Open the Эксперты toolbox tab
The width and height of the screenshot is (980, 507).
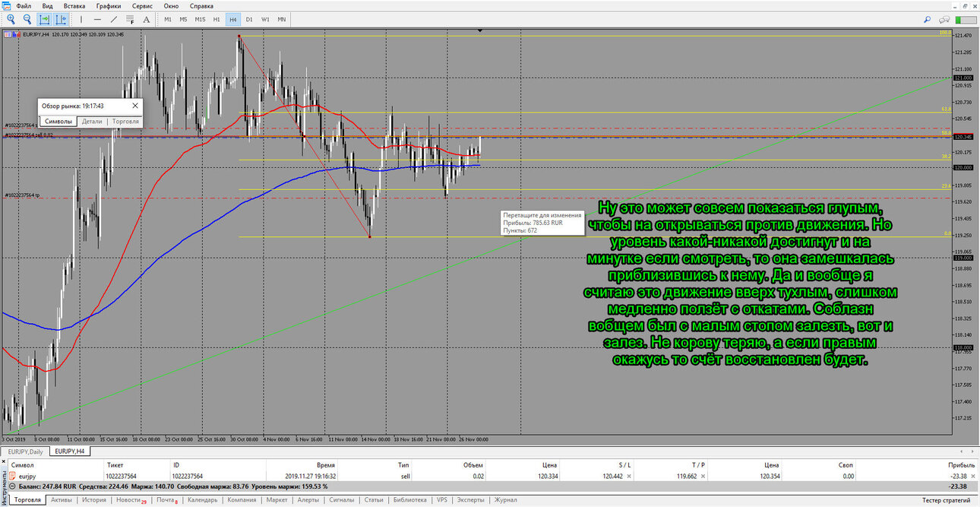coord(471,500)
